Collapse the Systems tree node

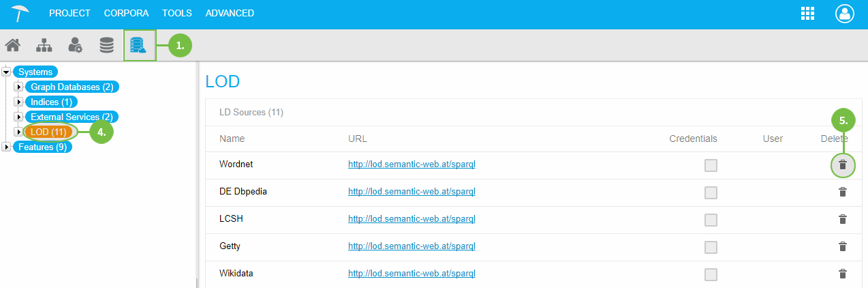tap(6, 72)
